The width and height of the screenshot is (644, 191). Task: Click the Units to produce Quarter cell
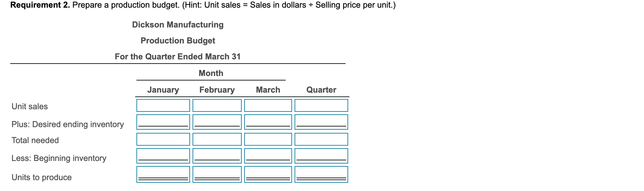tap(321, 174)
